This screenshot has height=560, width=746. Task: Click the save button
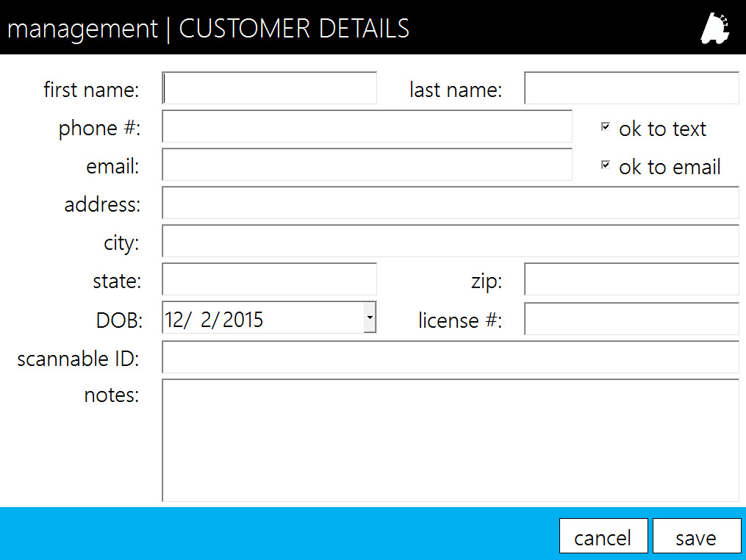(697, 536)
